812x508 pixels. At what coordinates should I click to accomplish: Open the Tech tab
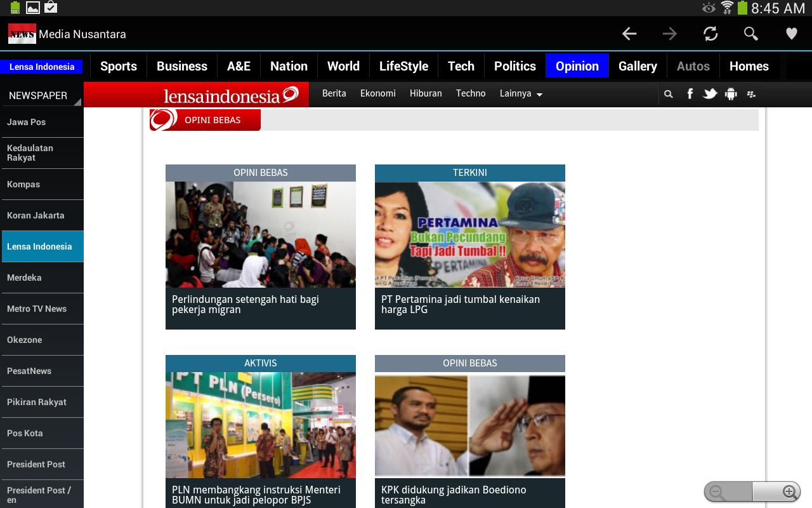(461, 66)
